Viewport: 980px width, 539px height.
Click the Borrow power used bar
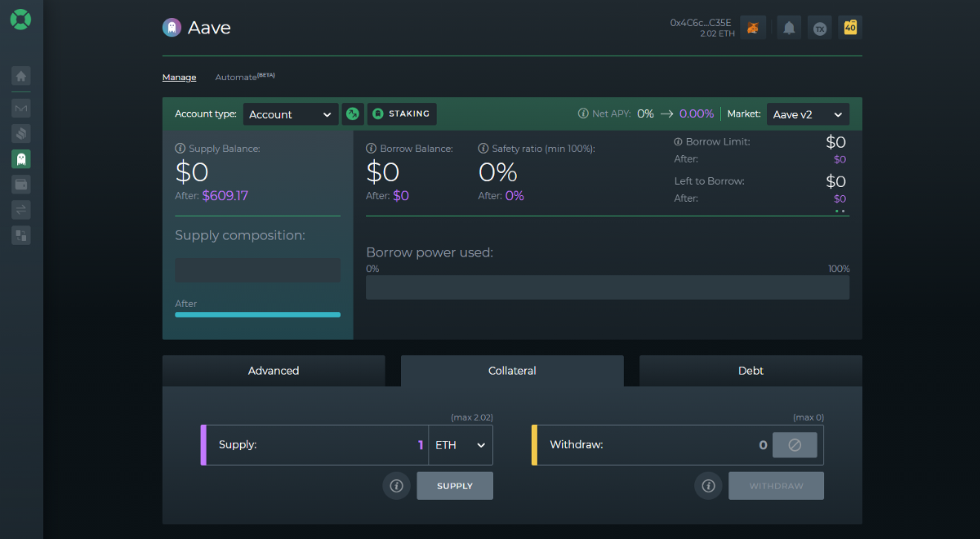point(608,287)
